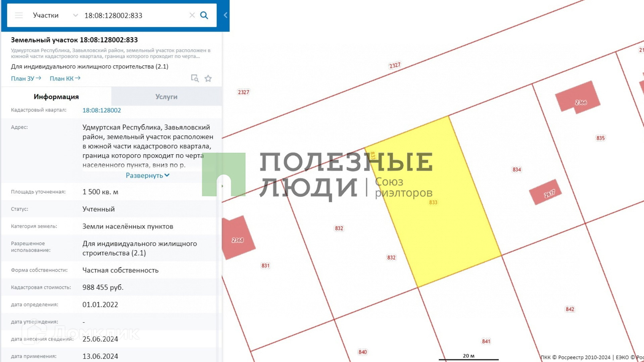644x362 pixels.
Task: Select ownership value Частная собственность
Action: coord(120,270)
